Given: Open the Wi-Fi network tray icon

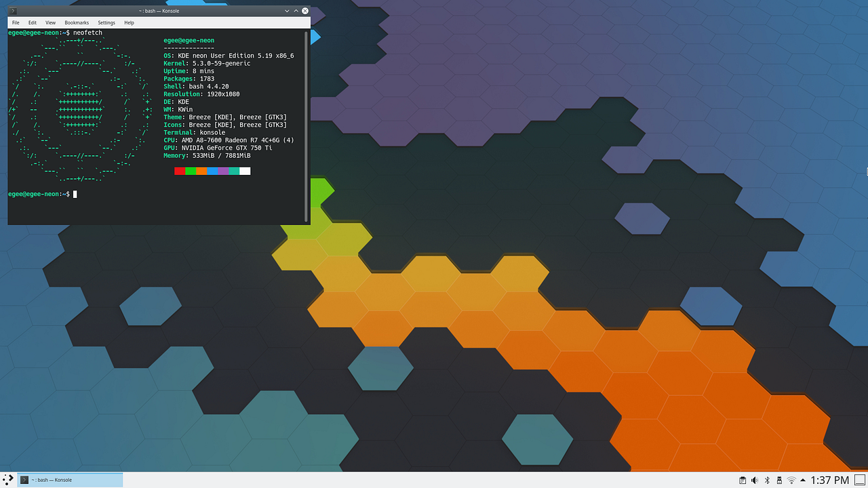Looking at the screenshot, I should click(x=791, y=480).
